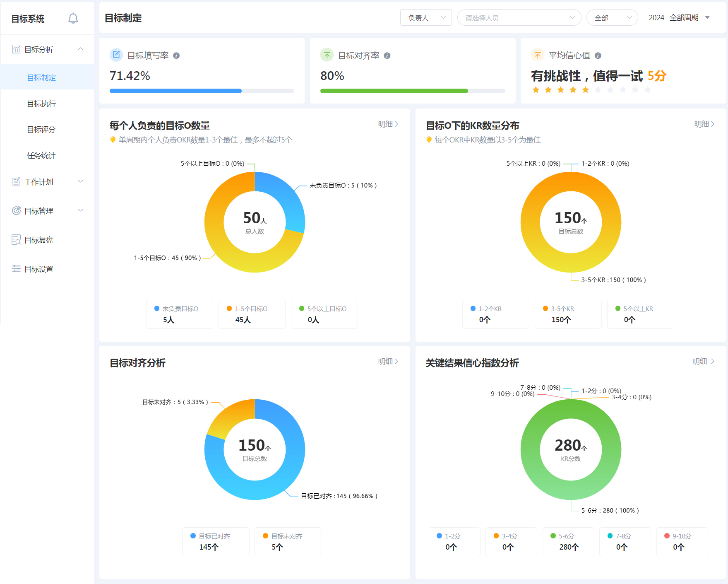
Task: Click the notification bell icon
Action: point(73,18)
